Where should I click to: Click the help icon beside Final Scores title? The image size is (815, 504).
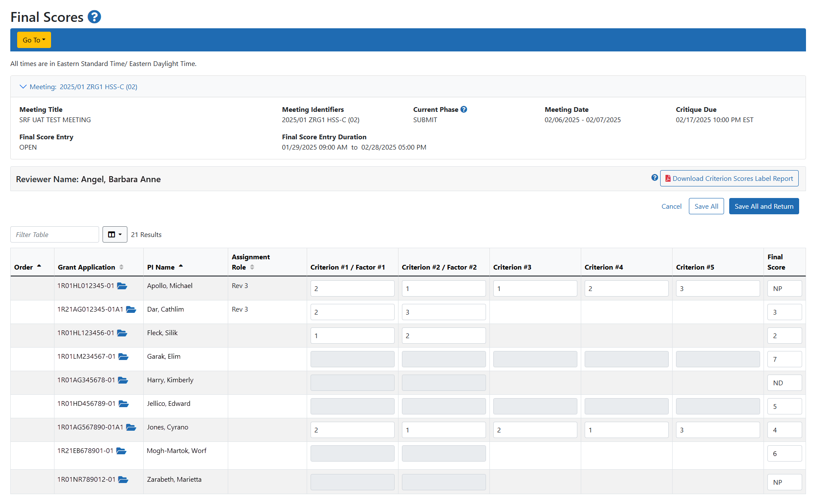(x=94, y=17)
